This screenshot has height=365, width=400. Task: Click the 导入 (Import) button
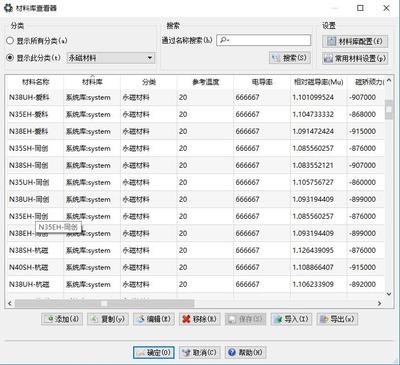pyautogui.click(x=291, y=319)
